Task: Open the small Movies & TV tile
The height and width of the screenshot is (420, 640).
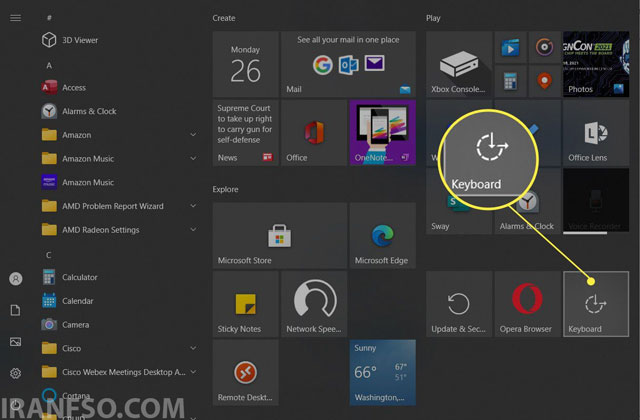Action: [510, 47]
